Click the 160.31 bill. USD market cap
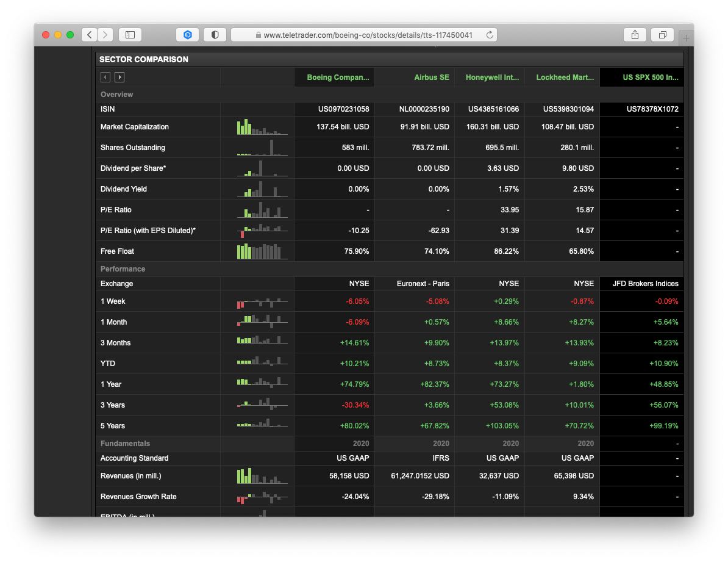 coord(493,127)
